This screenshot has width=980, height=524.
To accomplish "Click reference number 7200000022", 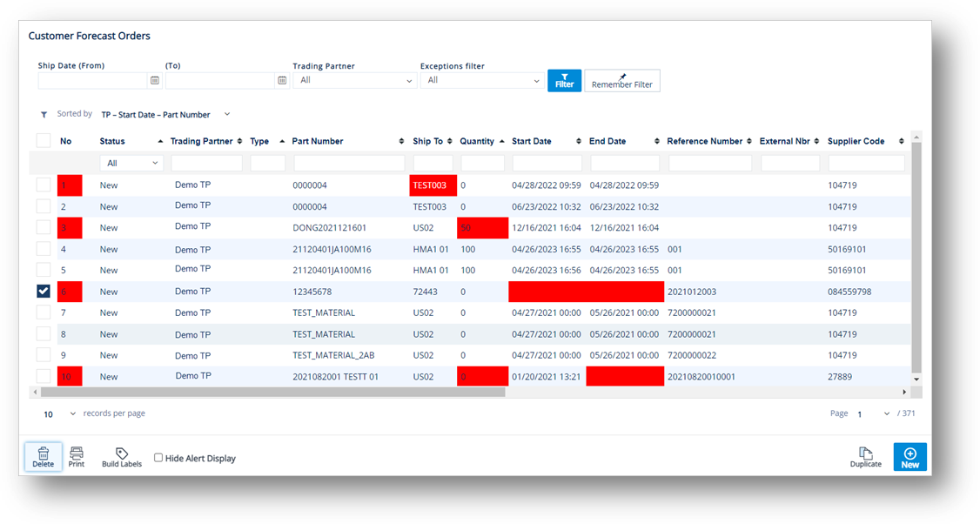I will tap(692, 355).
